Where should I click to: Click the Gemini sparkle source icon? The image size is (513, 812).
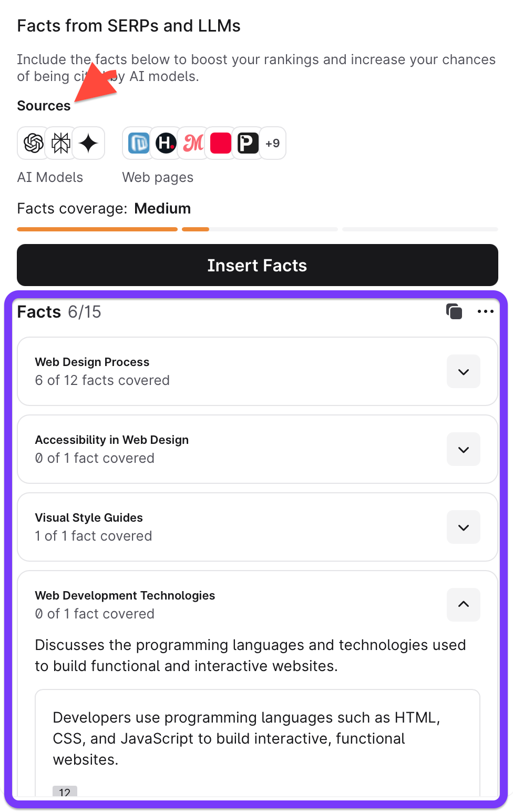(88, 143)
